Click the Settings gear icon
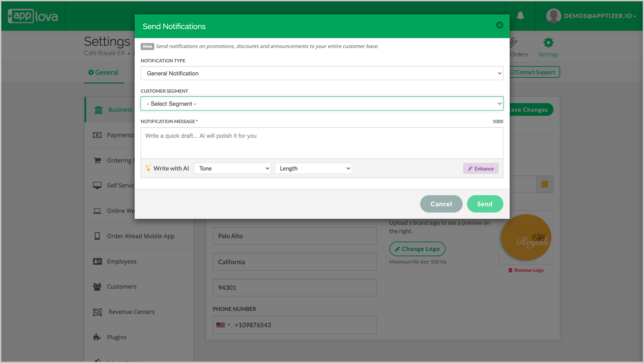644x363 pixels. click(548, 43)
